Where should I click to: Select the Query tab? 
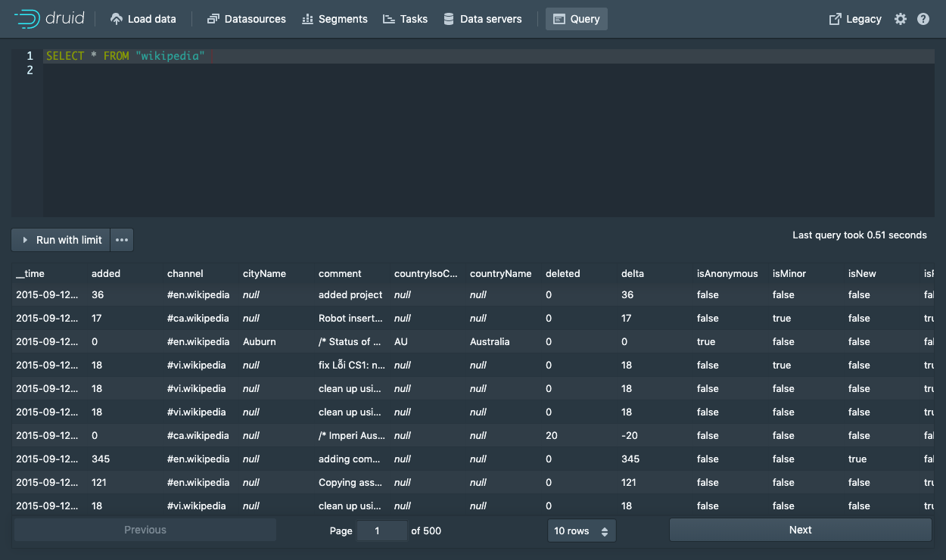click(x=576, y=19)
